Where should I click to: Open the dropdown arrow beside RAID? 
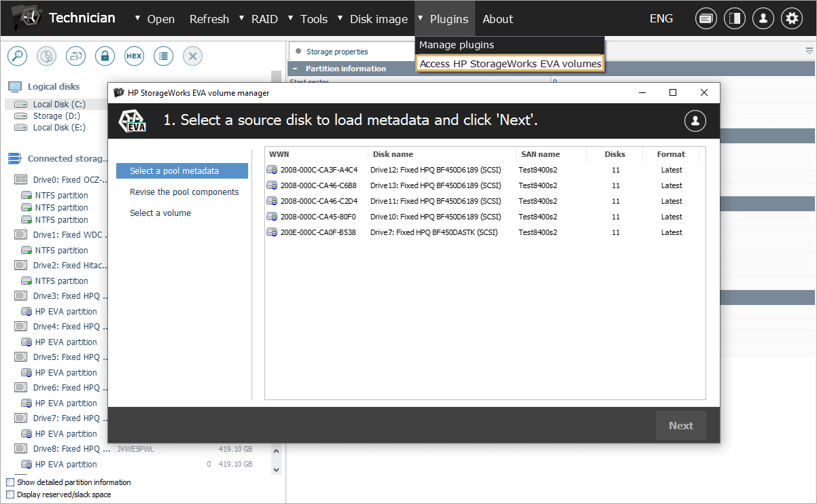242,18
